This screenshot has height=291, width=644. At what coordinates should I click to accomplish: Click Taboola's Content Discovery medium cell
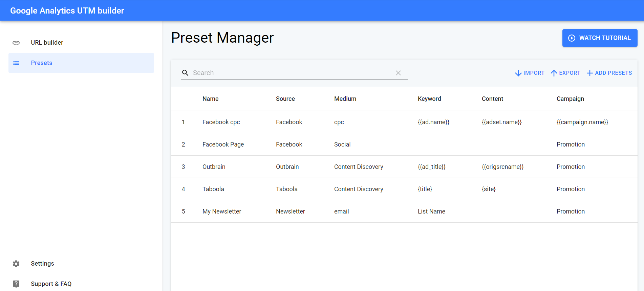click(x=359, y=189)
